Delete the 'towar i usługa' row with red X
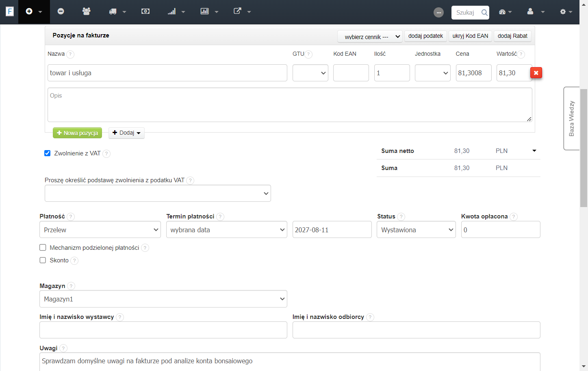Viewport: 588px width, 371px height. [x=536, y=73]
